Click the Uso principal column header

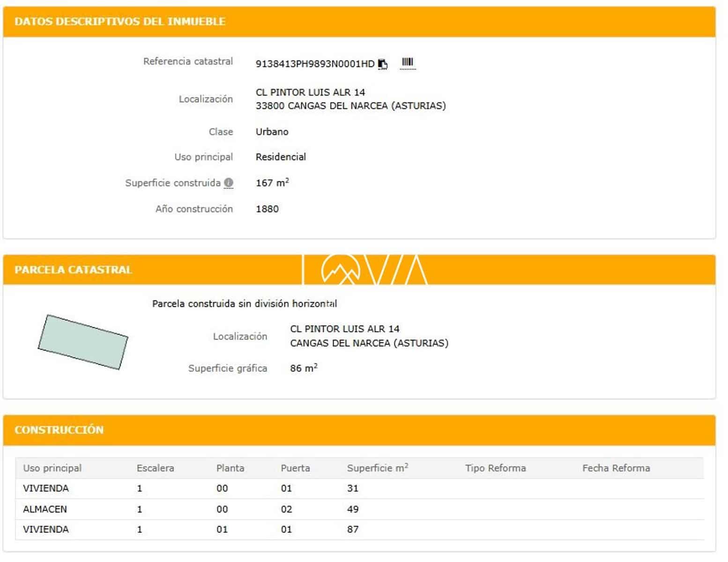(x=52, y=468)
